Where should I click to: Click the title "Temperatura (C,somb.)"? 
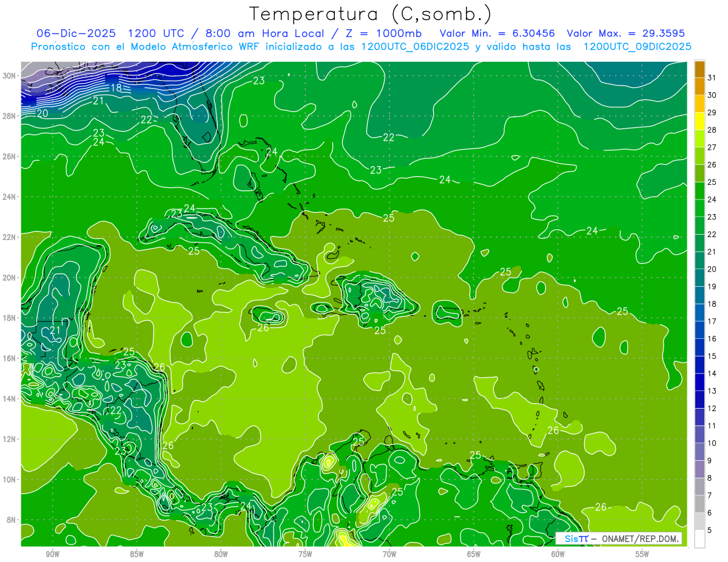click(370, 14)
